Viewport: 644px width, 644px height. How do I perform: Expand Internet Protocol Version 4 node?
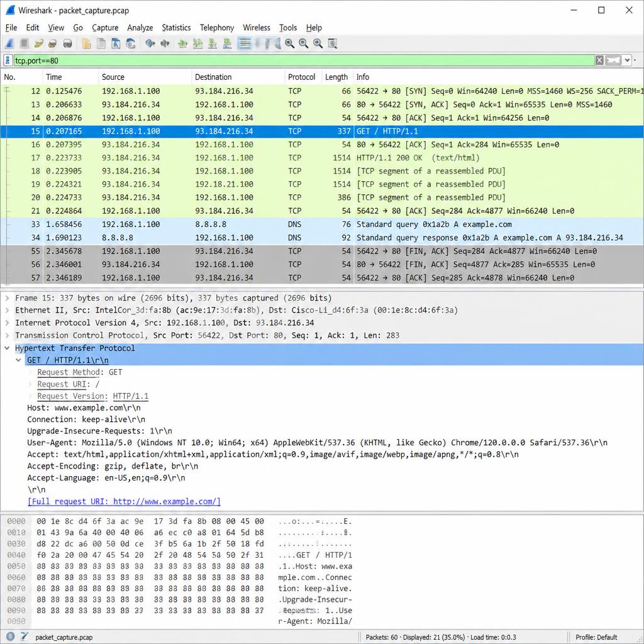(7, 323)
